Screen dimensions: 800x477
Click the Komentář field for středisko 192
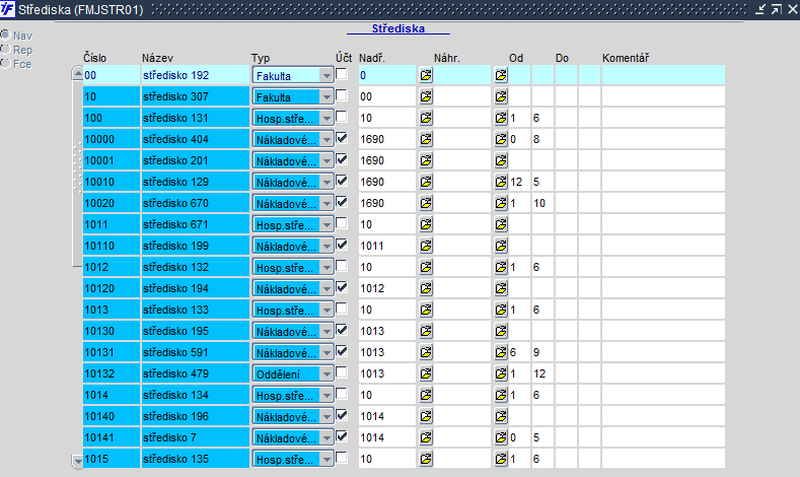tap(663, 75)
